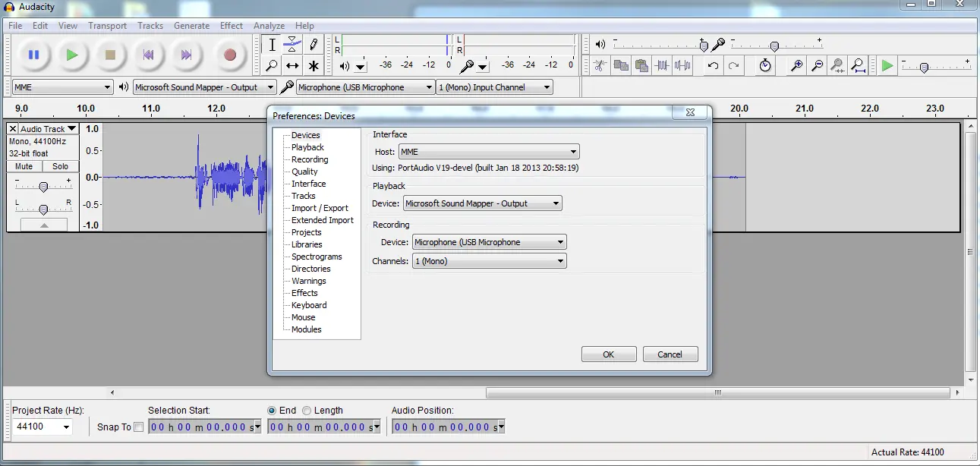Click the Copy icon in edit toolbar

coord(621,65)
